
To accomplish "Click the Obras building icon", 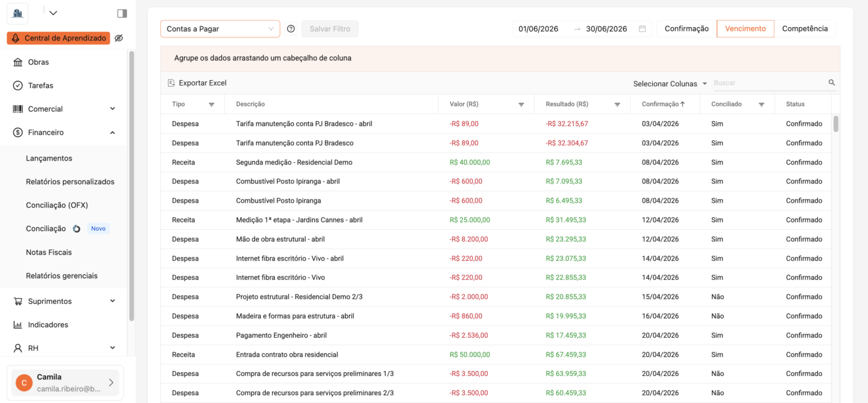I will coord(17,62).
